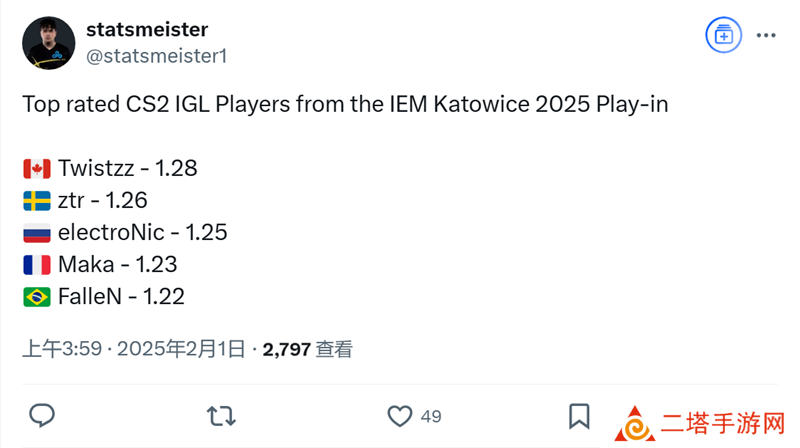This screenshot has height=448, width=800.
Task: Click the orange swirl watermark logo
Action: click(635, 425)
